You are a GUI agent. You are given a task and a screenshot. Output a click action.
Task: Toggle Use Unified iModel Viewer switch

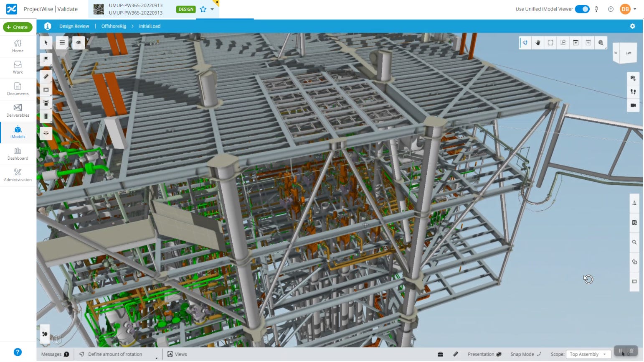(582, 9)
